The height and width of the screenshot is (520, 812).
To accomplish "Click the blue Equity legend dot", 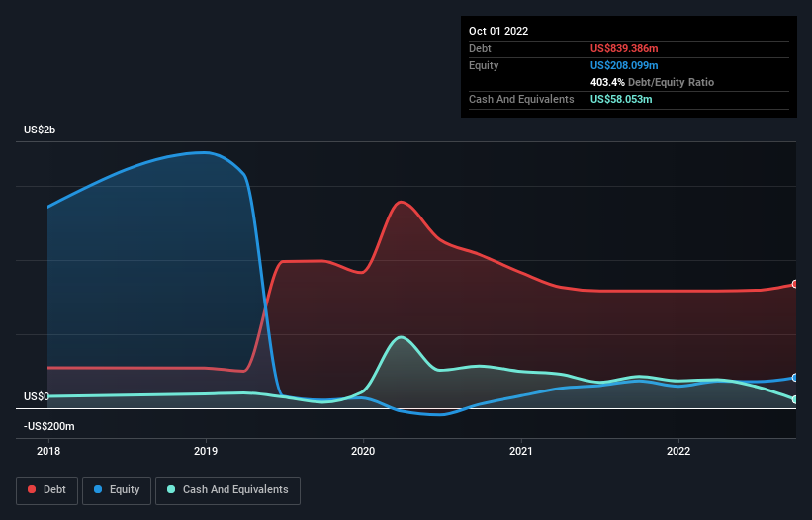I will pyautogui.click(x=98, y=489).
